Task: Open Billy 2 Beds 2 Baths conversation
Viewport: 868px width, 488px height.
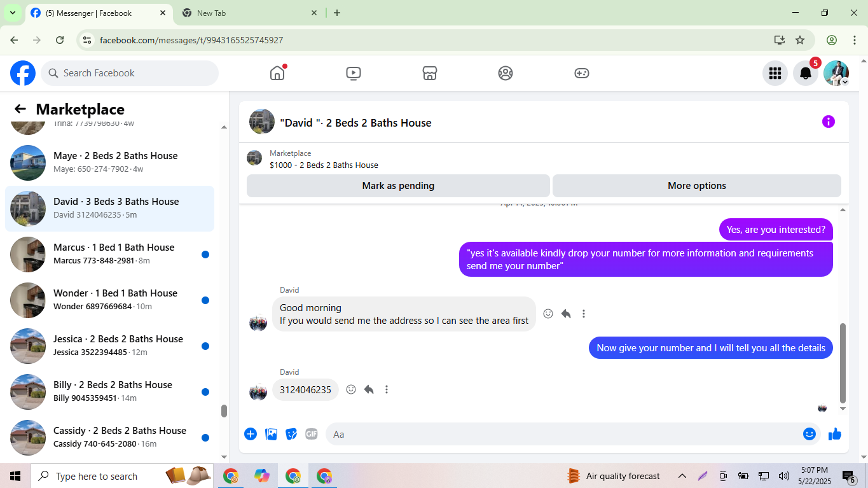Action: pyautogui.click(x=109, y=392)
